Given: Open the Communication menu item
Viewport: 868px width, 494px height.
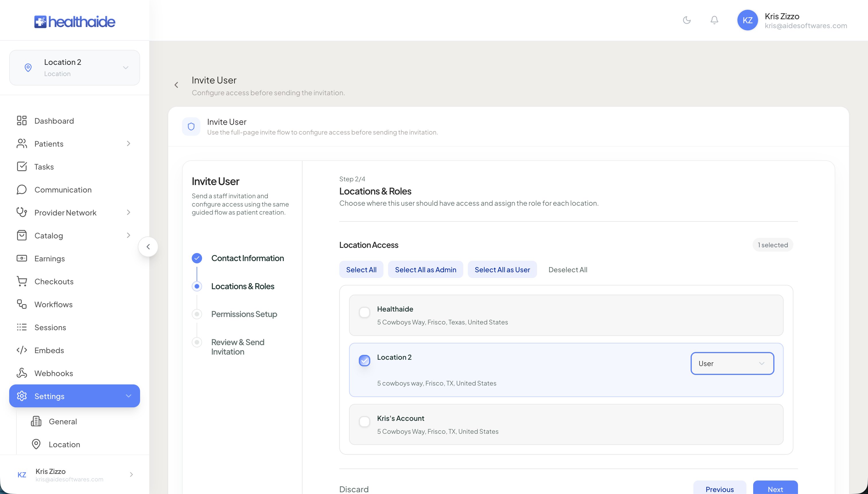Looking at the screenshot, I should pos(75,190).
